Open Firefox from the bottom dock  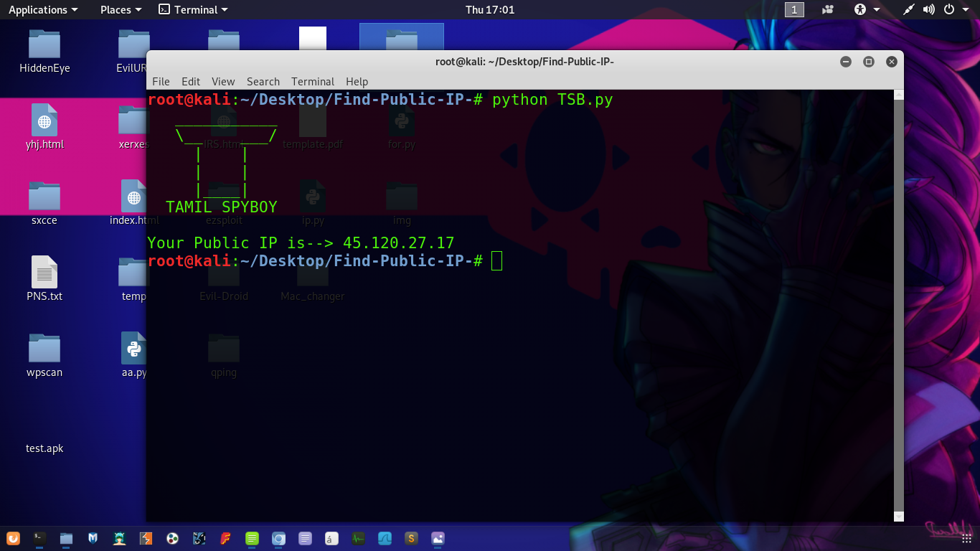tap(13, 538)
